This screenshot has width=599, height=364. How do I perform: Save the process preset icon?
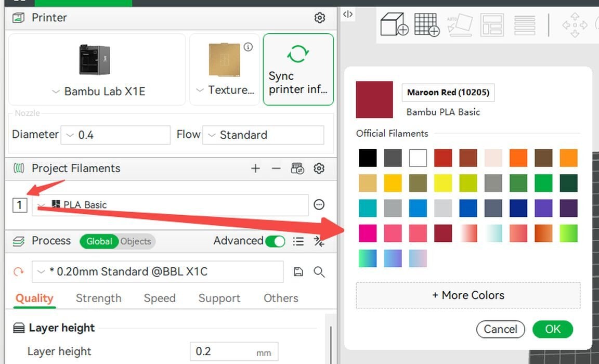click(298, 271)
